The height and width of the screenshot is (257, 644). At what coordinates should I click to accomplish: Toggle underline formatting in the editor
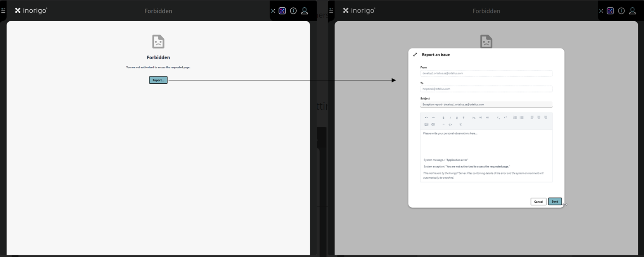pyautogui.click(x=457, y=117)
